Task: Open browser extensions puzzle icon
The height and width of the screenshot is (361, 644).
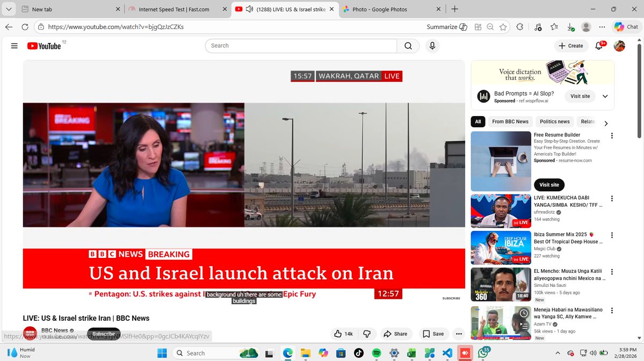Action: tap(519, 27)
